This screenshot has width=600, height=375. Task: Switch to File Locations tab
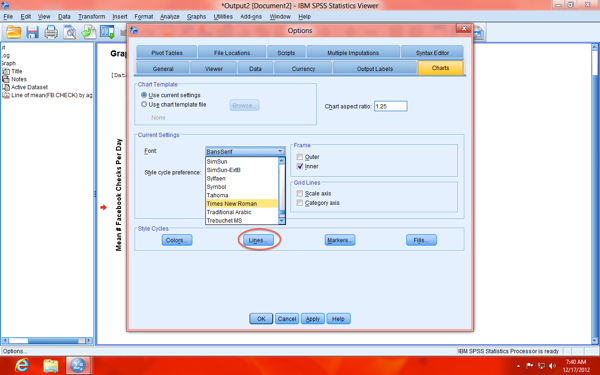pos(232,52)
